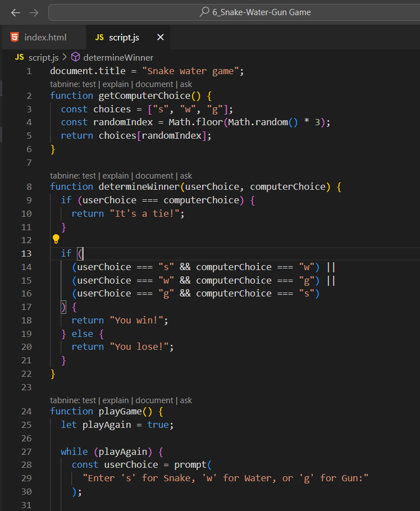
Task: Click tabnine 'document' above playGame
Action: [x=154, y=400]
